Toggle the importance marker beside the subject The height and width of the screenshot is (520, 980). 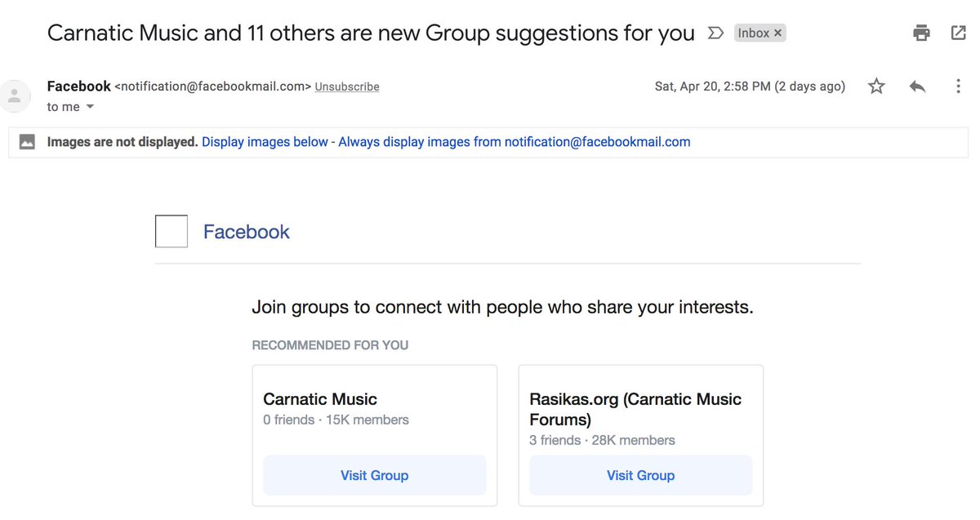715,33
